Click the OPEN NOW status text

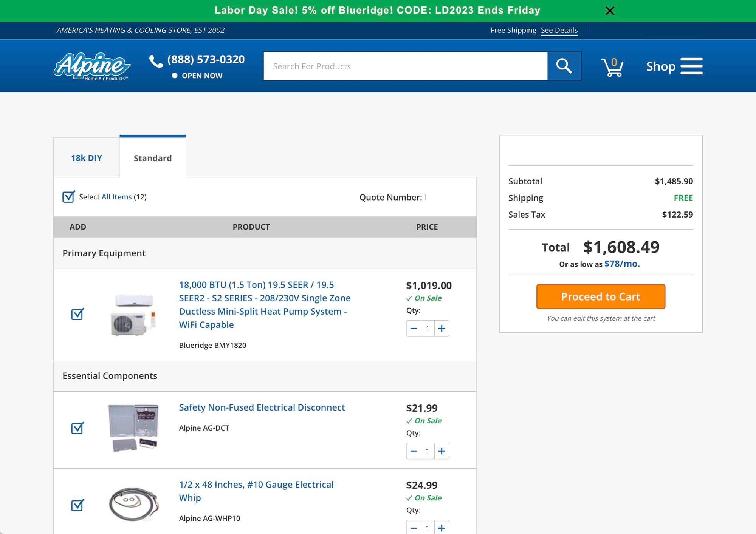coord(202,76)
